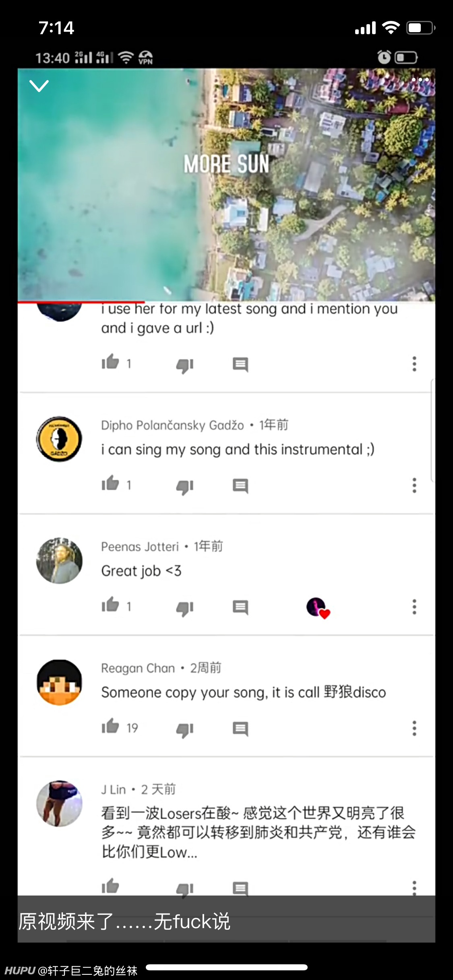Image resolution: width=453 pixels, height=980 pixels.
Task: Open Reagan Chan's profile avatar
Action: (60, 682)
